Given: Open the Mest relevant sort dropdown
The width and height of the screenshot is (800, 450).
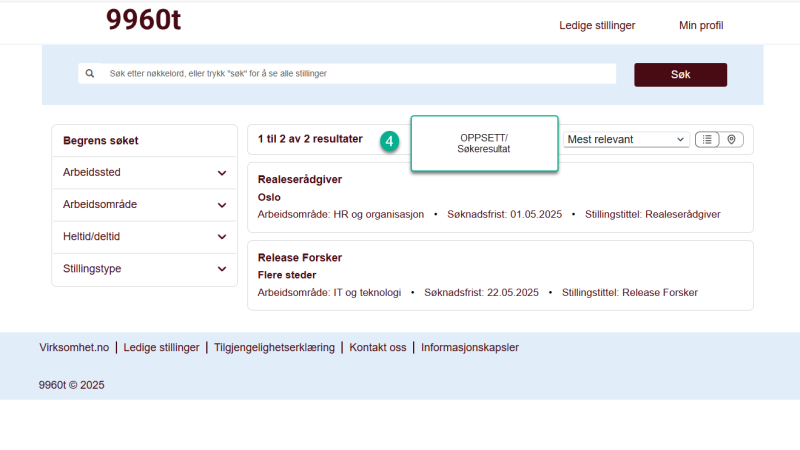Looking at the screenshot, I should tap(626, 139).
